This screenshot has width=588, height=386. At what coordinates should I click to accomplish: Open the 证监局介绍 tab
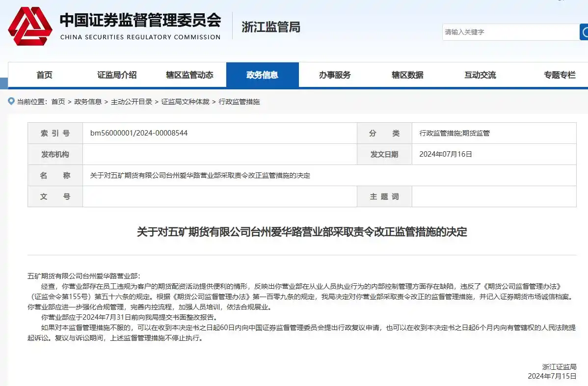click(116, 75)
